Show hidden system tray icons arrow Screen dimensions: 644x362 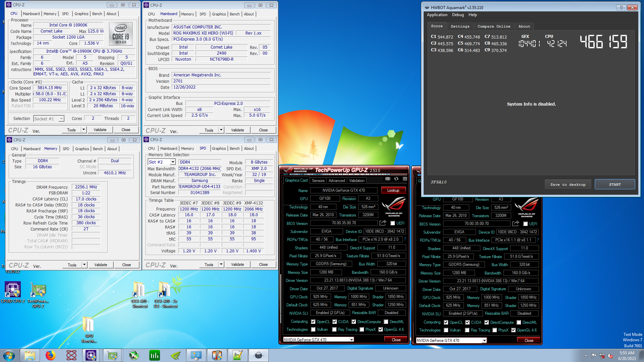click(586, 356)
